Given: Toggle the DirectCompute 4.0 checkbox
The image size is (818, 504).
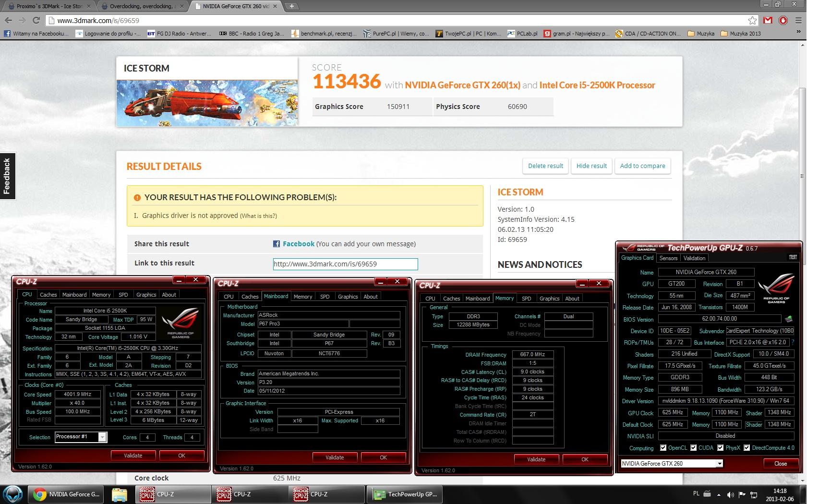Looking at the screenshot, I should (x=746, y=448).
